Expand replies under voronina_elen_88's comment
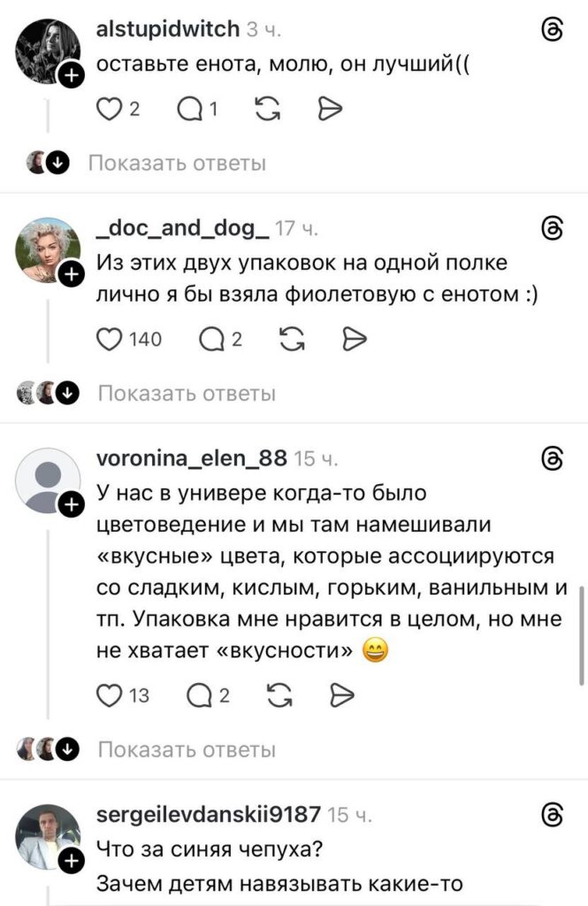This screenshot has width=588, height=906. tap(186, 749)
